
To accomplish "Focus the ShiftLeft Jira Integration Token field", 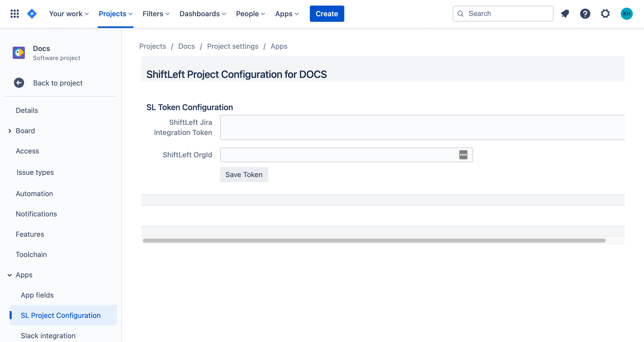I will click(422, 127).
